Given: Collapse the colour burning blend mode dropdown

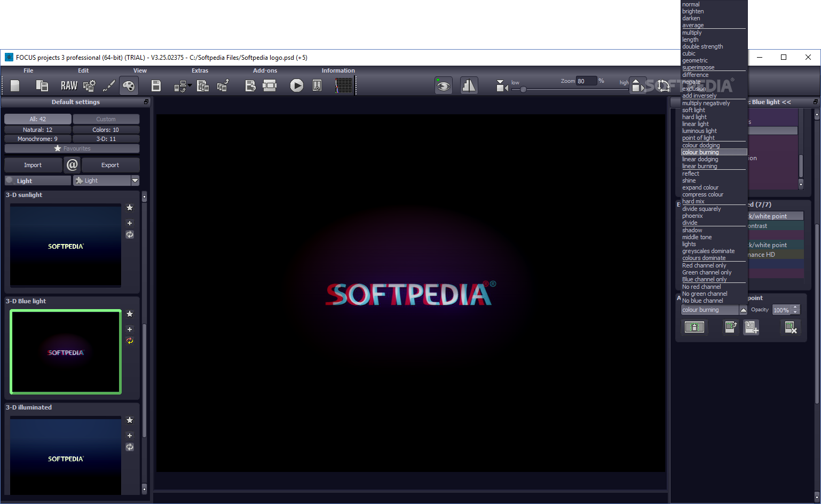Looking at the screenshot, I should (x=743, y=310).
